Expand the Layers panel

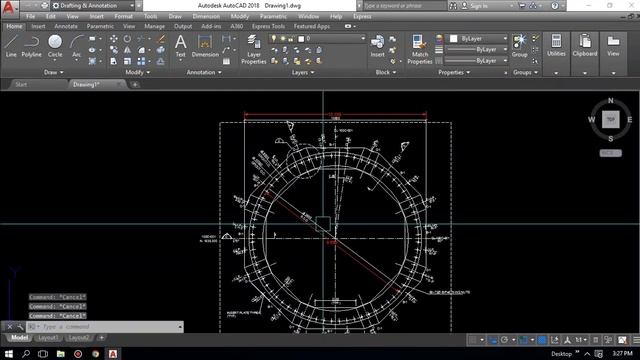303,72
